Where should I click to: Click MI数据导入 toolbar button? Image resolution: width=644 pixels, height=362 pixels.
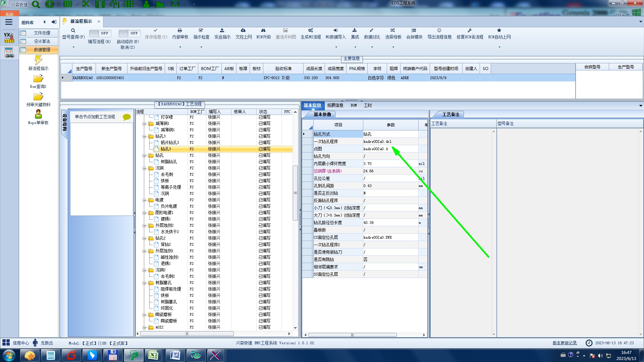pyautogui.click(x=336, y=34)
